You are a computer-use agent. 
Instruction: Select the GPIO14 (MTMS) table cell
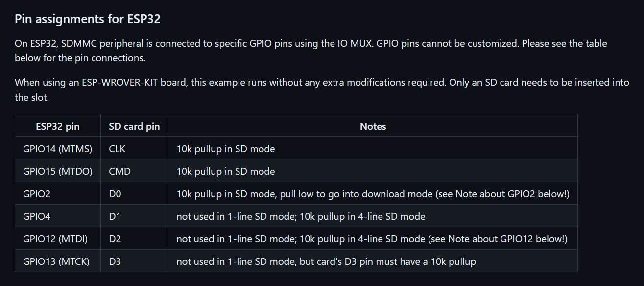pyautogui.click(x=57, y=149)
